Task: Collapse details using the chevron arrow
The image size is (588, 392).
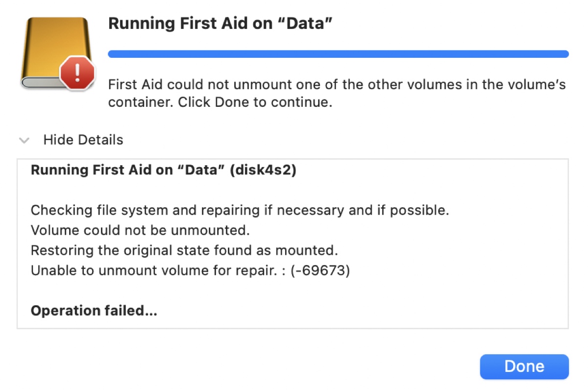Action: (x=24, y=141)
